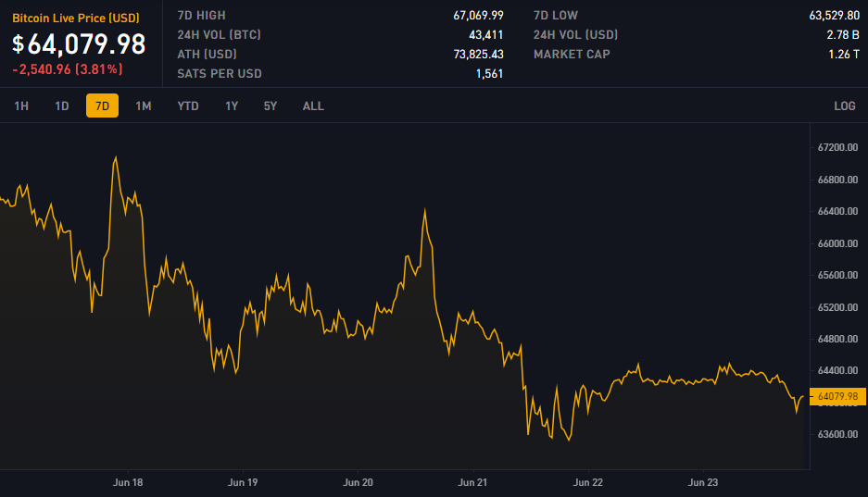Toggle the LOG scale option
This screenshot has height=497, width=868.
point(844,106)
